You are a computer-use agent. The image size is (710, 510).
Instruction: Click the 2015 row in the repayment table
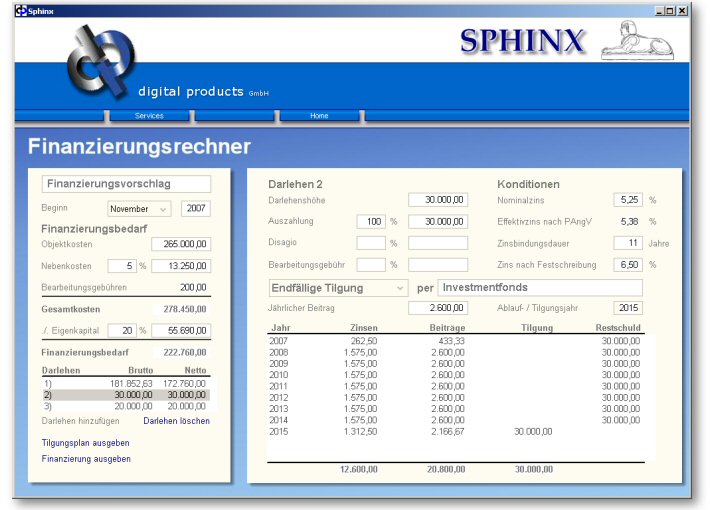[456, 432]
